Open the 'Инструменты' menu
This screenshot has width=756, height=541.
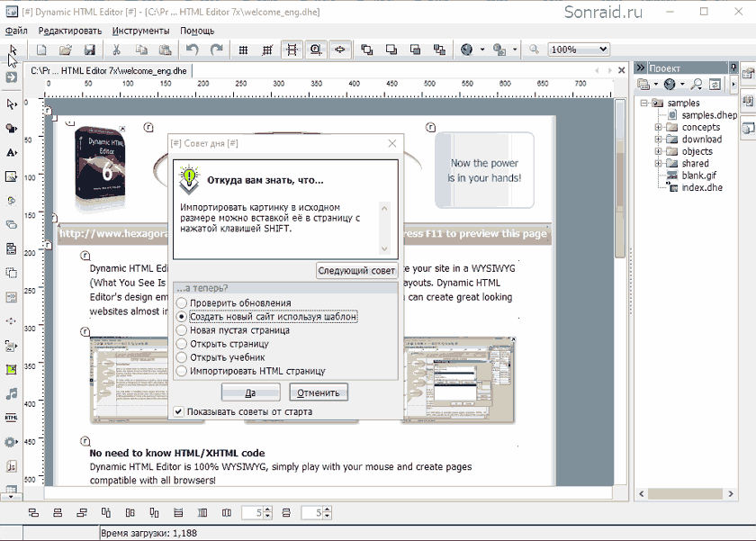(140, 31)
